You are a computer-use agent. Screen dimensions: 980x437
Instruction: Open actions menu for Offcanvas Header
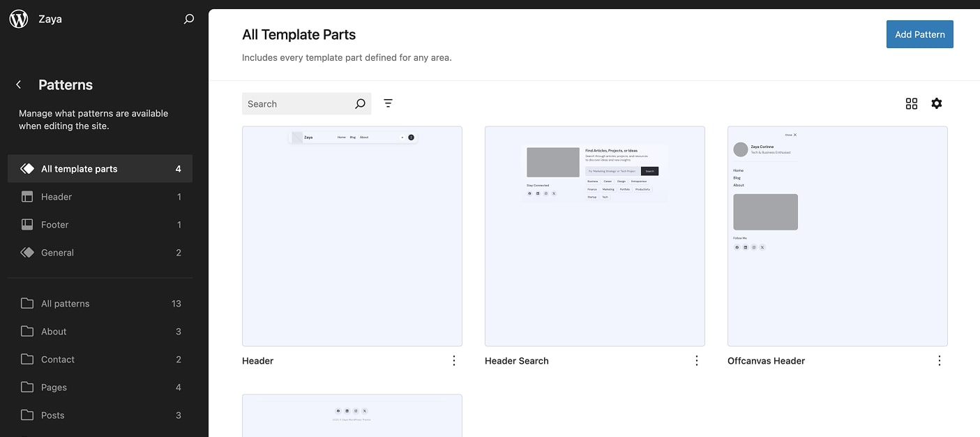940,361
